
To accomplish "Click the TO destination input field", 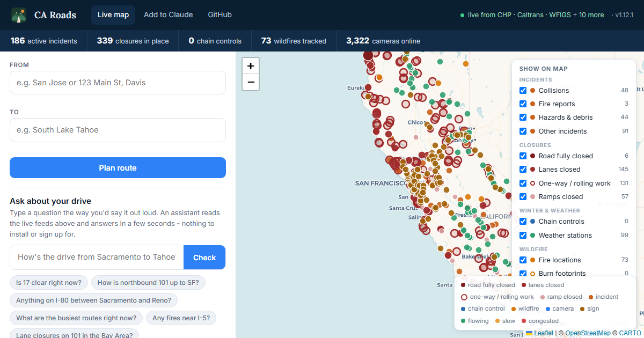I will 118,130.
